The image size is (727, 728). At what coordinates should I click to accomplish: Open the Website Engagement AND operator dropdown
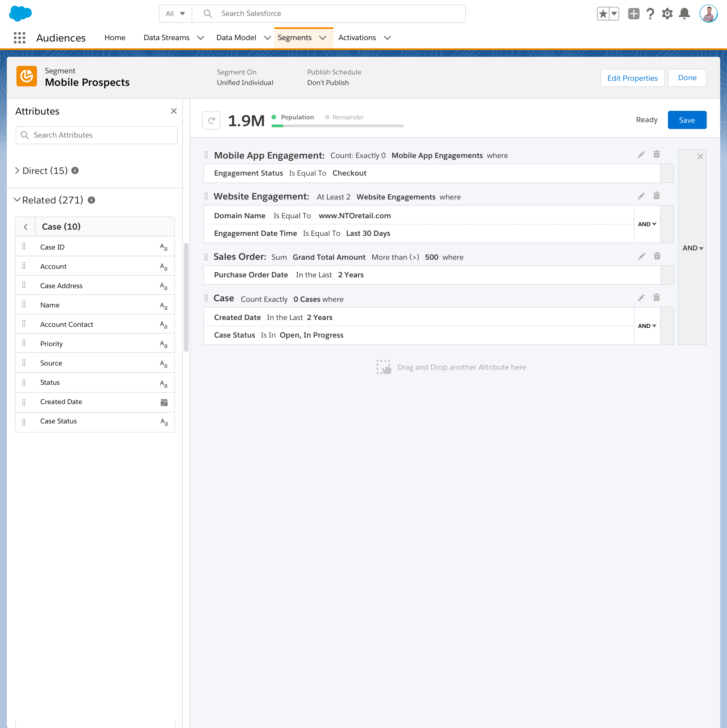tap(647, 224)
